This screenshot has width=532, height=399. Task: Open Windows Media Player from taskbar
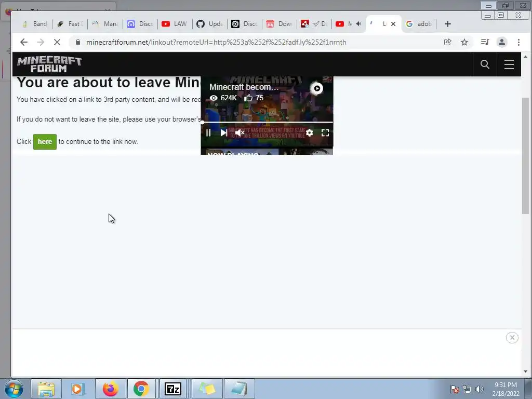pos(77,389)
